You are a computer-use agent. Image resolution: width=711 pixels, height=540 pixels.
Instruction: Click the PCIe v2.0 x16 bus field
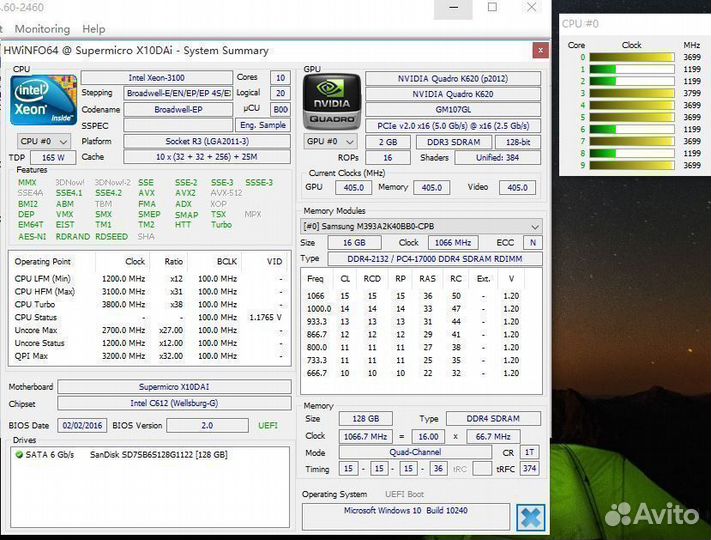pos(453,126)
